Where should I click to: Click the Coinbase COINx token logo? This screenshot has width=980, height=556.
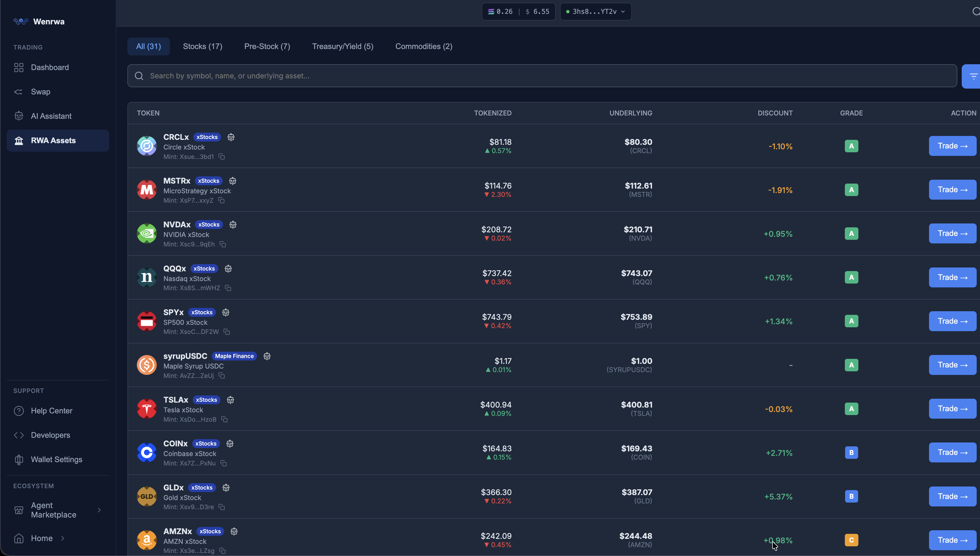147,452
